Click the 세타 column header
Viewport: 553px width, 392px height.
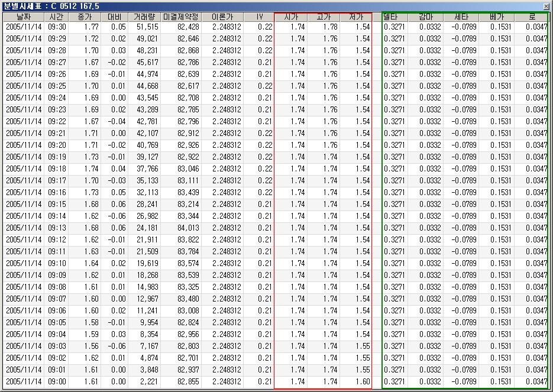tap(461, 17)
